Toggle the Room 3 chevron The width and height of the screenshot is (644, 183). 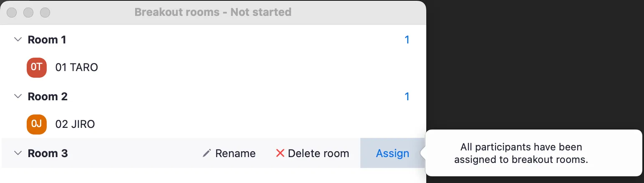point(18,153)
